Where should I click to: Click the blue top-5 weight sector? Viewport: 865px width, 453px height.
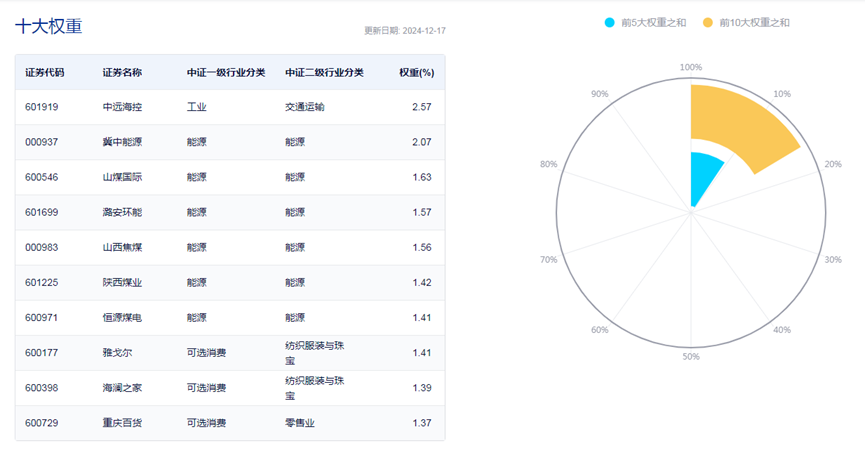coord(703,177)
